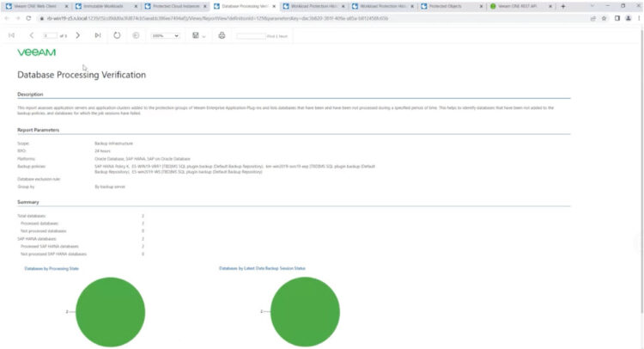Click the Database Processing Verification heading

pyautogui.click(x=82, y=75)
